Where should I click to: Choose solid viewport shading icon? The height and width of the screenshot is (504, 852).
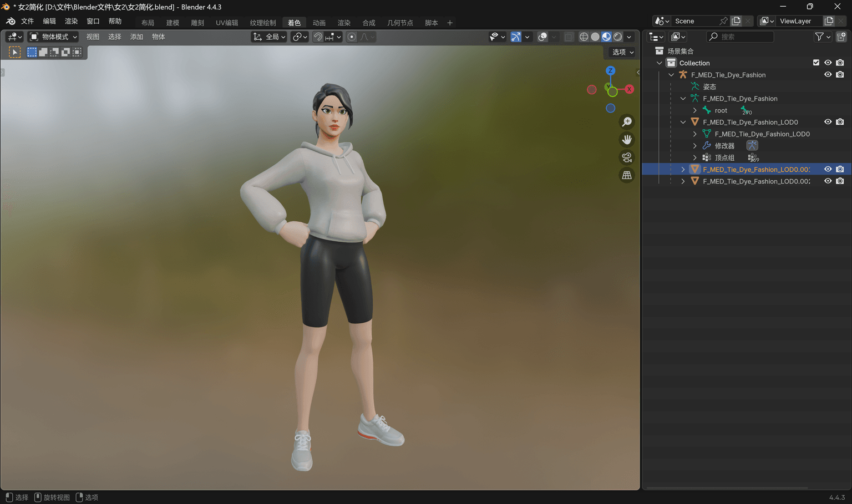[595, 37]
